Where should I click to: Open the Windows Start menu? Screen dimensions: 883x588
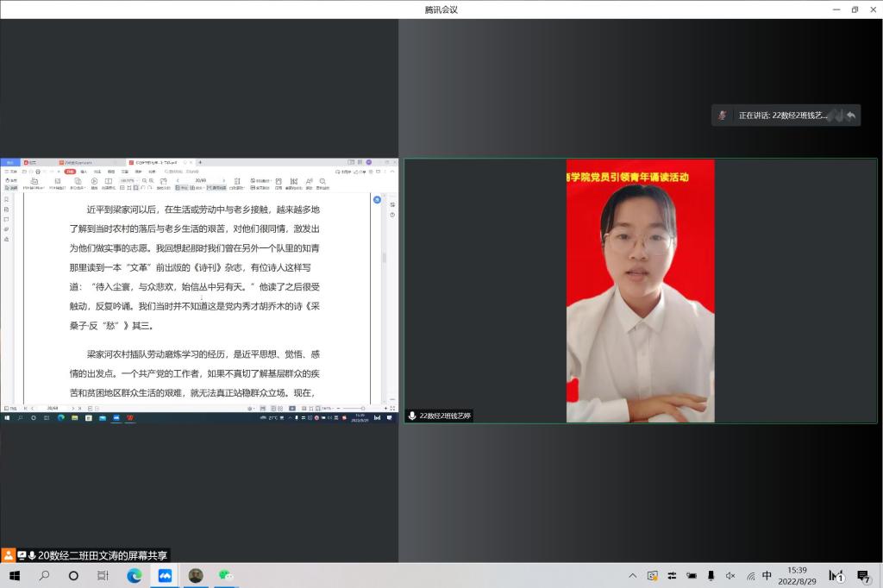pyautogui.click(x=14, y=575)
